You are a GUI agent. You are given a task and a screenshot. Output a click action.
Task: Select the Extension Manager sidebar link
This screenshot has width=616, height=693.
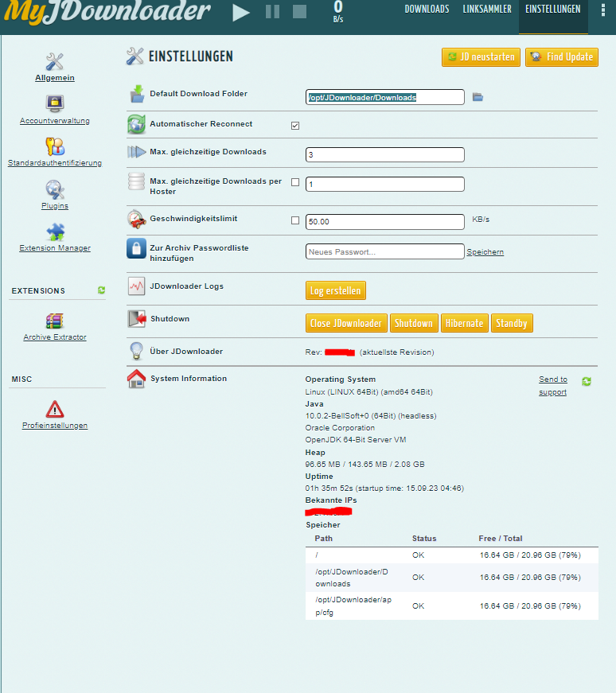[x=55, y=248]
